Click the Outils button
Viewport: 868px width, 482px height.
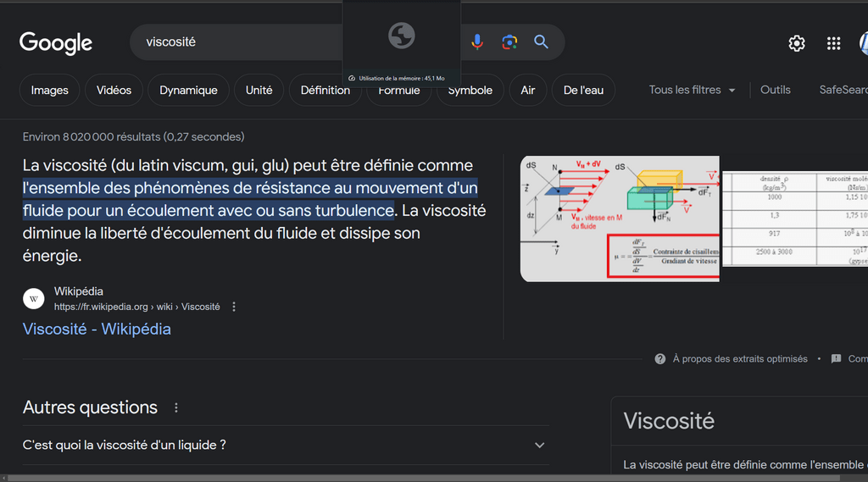(775, 90)
